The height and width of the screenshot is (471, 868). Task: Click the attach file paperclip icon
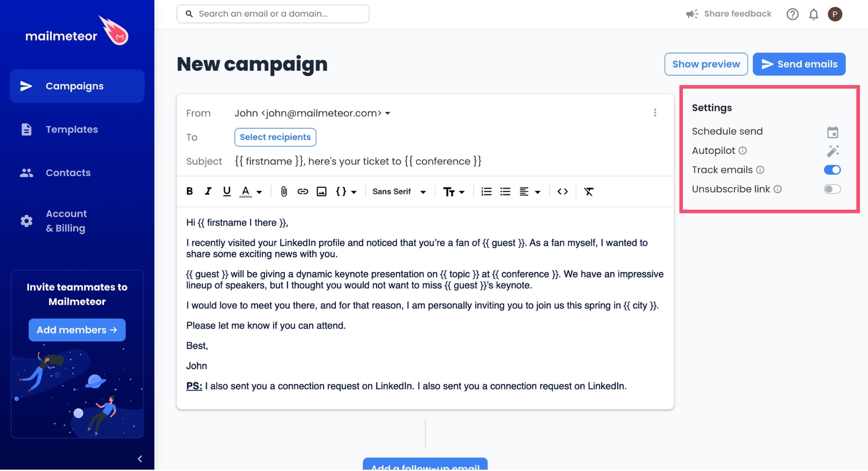284,192
